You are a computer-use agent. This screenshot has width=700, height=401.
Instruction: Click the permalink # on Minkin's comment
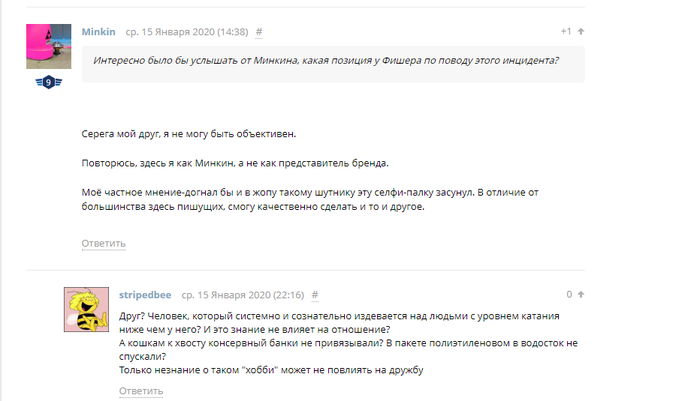[259, 32]
